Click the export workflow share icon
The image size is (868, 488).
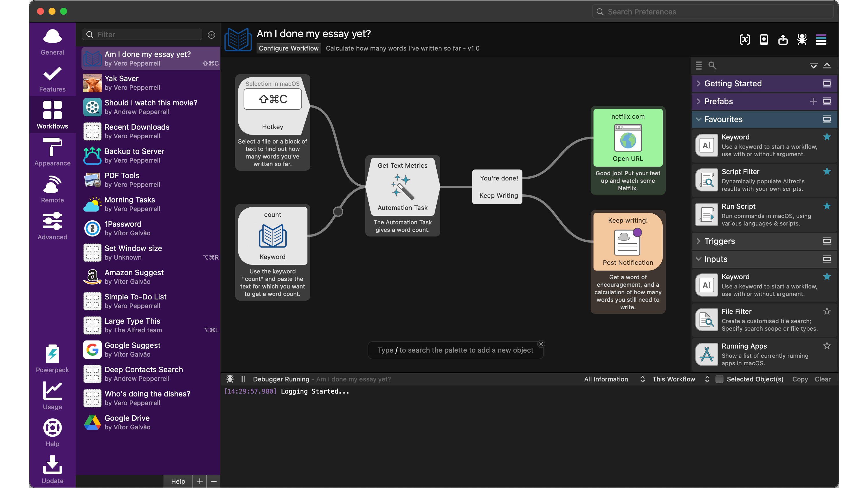783,40
